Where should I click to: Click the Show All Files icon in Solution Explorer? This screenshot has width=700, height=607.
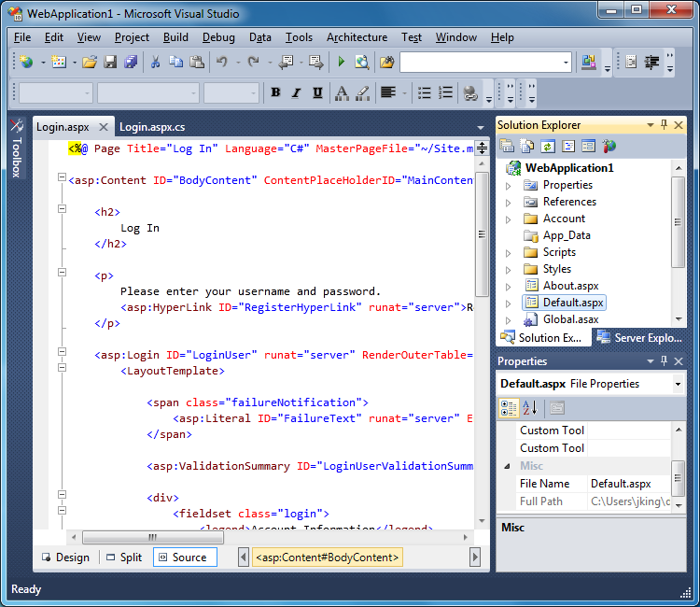(x=527, y=146)
